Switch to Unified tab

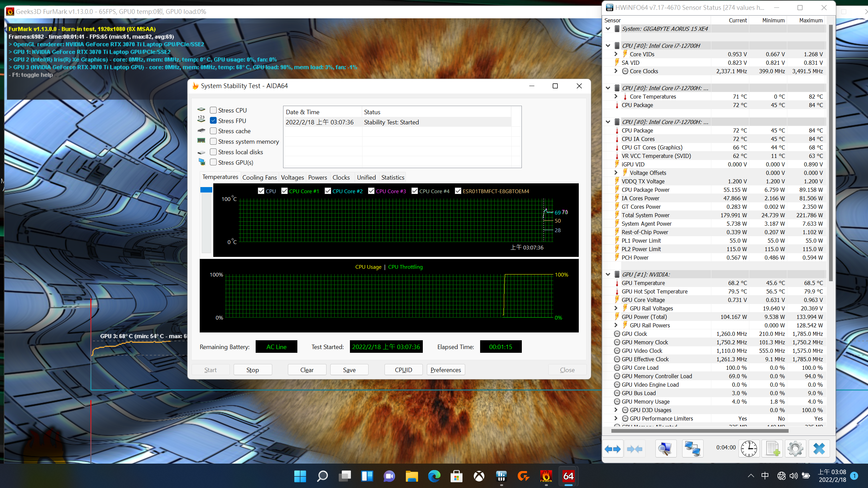click(366, 177)
